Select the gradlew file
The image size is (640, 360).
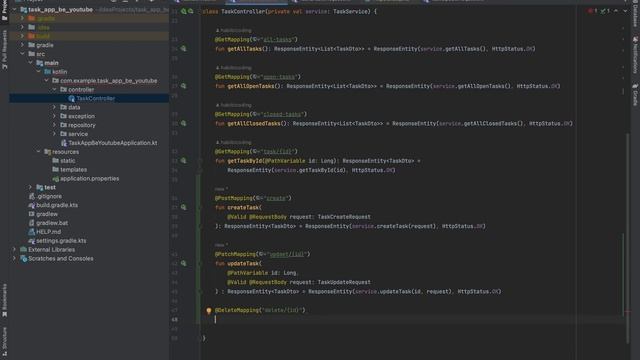(47, 214)
